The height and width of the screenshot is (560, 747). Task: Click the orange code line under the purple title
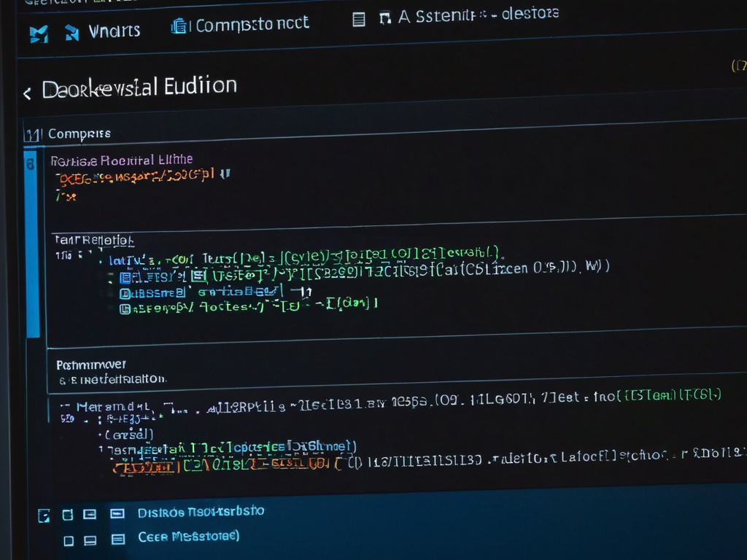click(143, 176)
